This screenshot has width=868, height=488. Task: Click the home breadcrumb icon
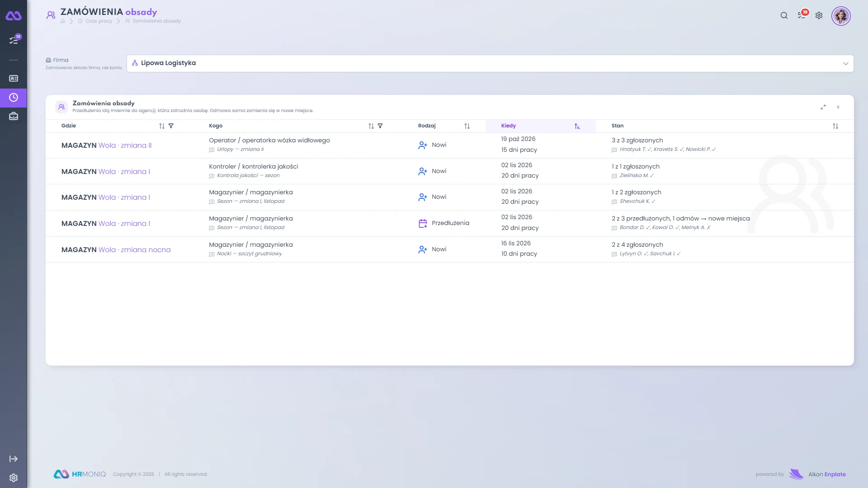pos(63,21)
